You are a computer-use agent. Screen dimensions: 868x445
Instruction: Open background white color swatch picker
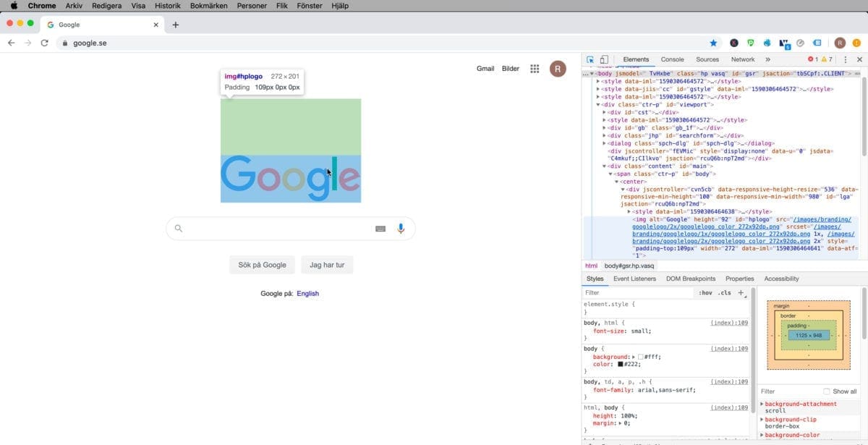pos(640,357)
